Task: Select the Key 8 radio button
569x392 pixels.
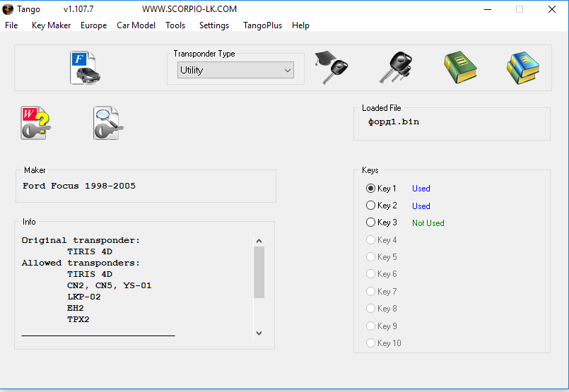Action: (370, 308)
